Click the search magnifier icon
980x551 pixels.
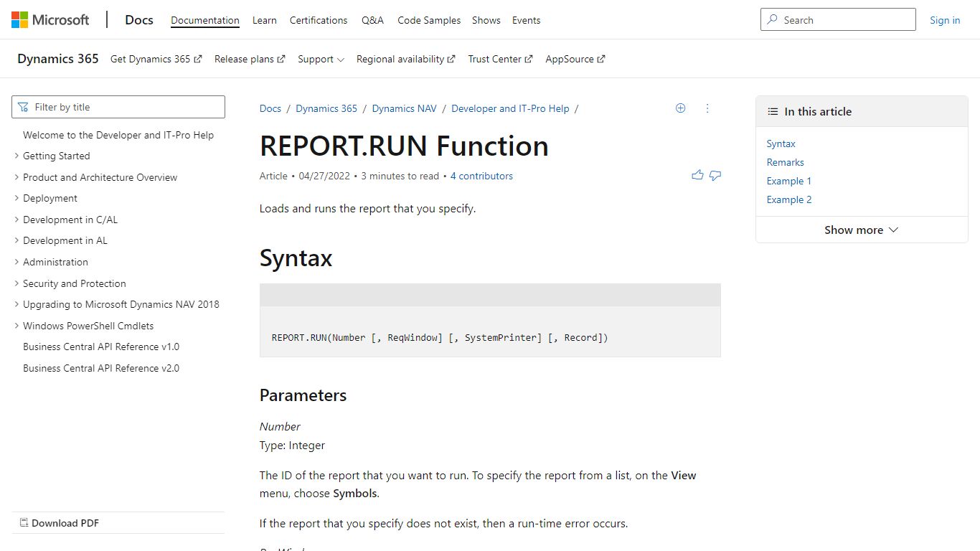(x=772, y=20)
